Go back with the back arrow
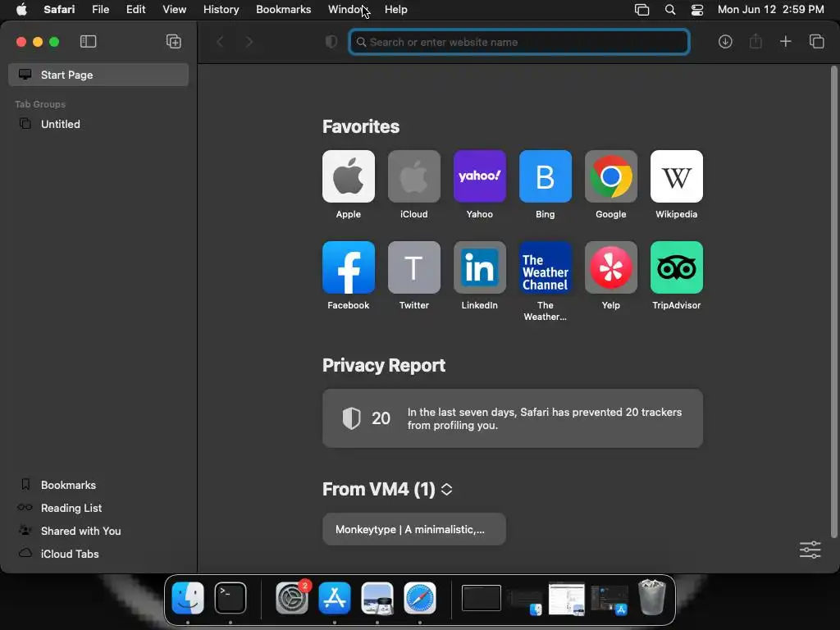This screenshot has height=630, width=840. (220, 42)
